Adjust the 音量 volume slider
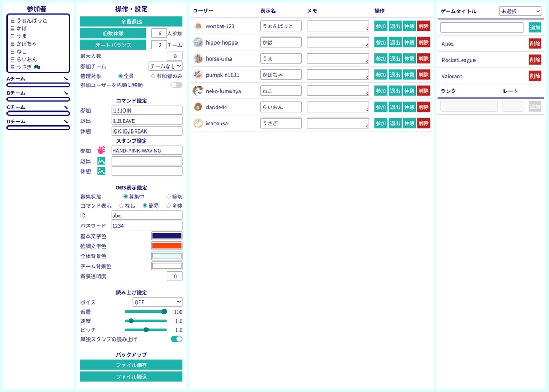Viewport: 549px width, 392px height. [146, 312]
